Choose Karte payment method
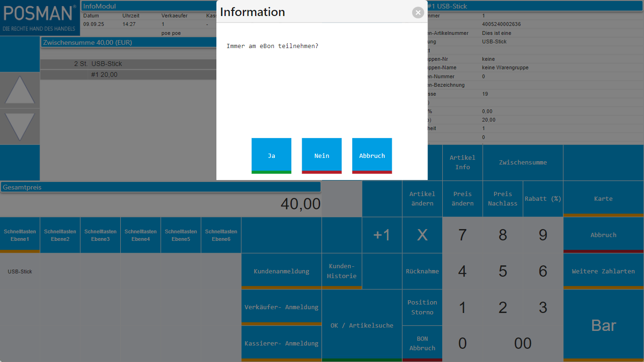The height and width of the screenshot is (362, 644). [x=603, y=198]
